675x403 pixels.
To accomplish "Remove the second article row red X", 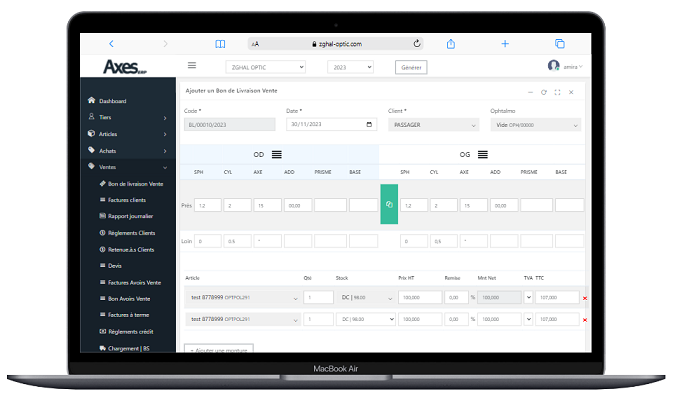I will (x=585, y=320).
